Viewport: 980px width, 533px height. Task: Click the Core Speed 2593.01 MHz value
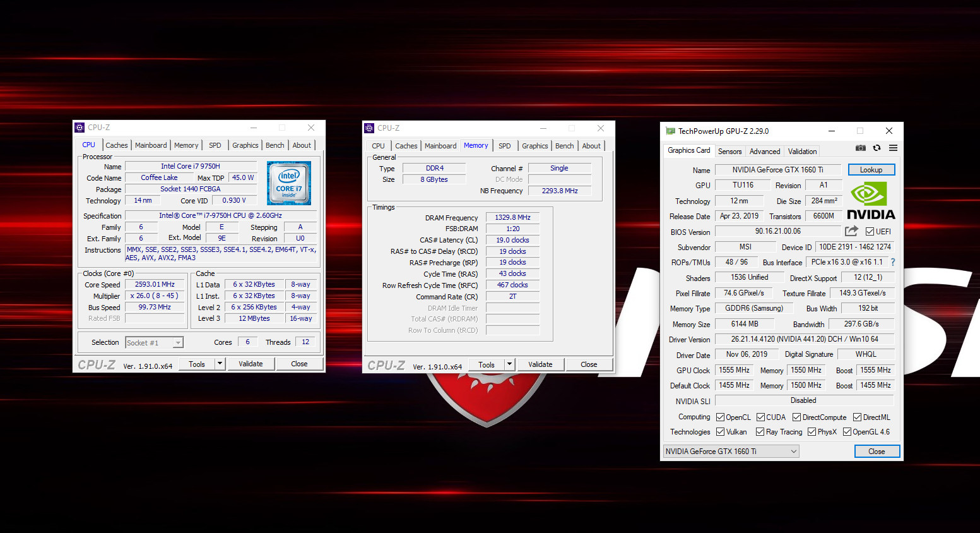tap(155, 285)
